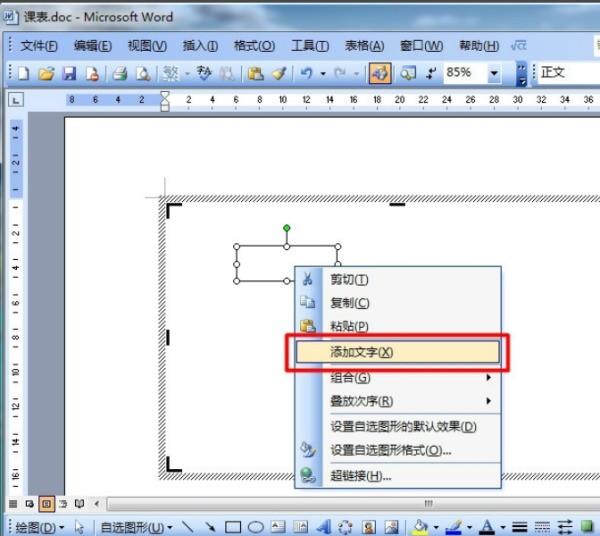600x536 pixels.
Task: Switch to Outline view
Action: click(x=63, y=504)
